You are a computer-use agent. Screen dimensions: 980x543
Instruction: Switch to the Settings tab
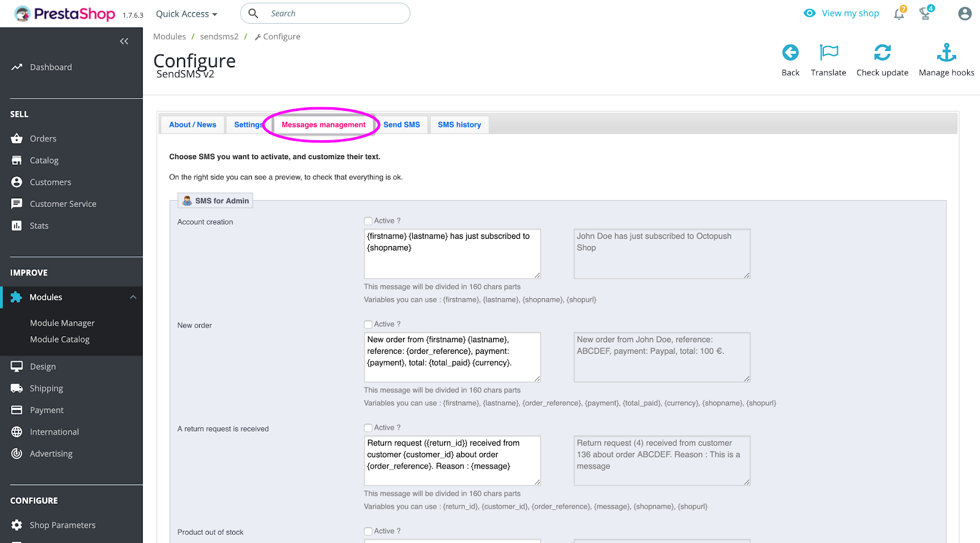248,125
